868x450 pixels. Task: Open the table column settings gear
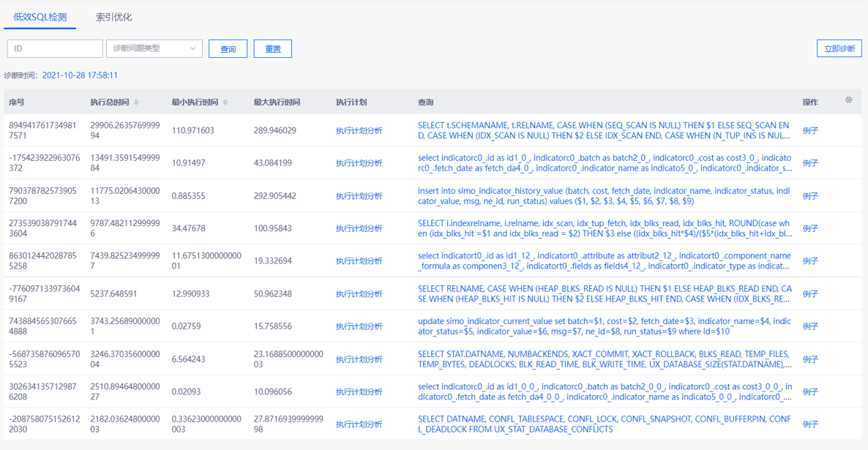point(849,100)
